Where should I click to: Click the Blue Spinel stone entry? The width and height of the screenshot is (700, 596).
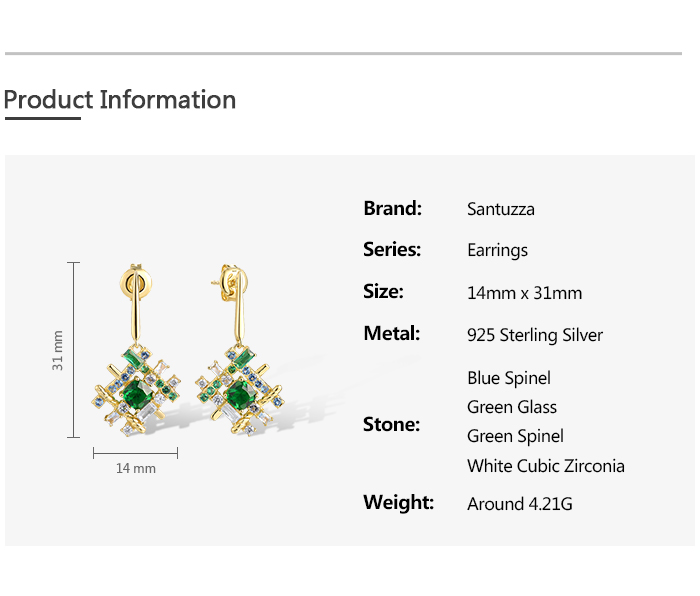point(509,378)
